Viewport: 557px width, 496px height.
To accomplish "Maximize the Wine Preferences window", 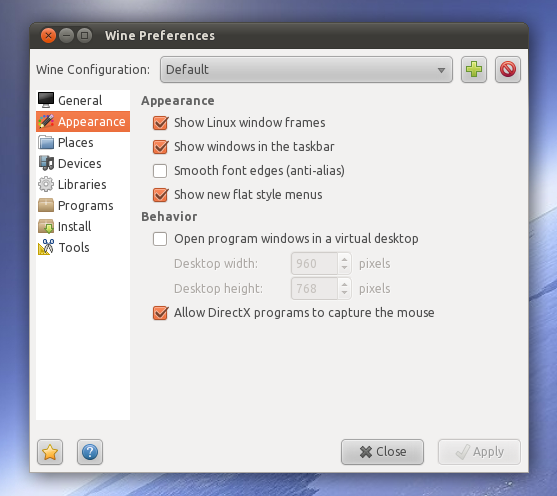I will pyautogui.click(x=85, y=36).
